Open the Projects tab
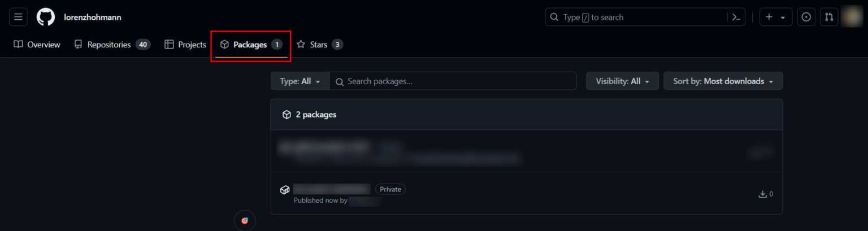 pos(185,45)
